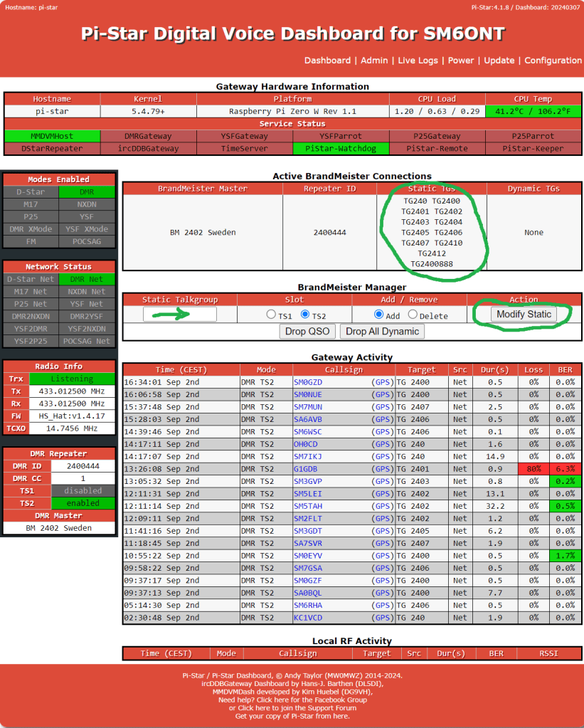
Task: Go to the Admin page
Action: [x=374, y=60]
